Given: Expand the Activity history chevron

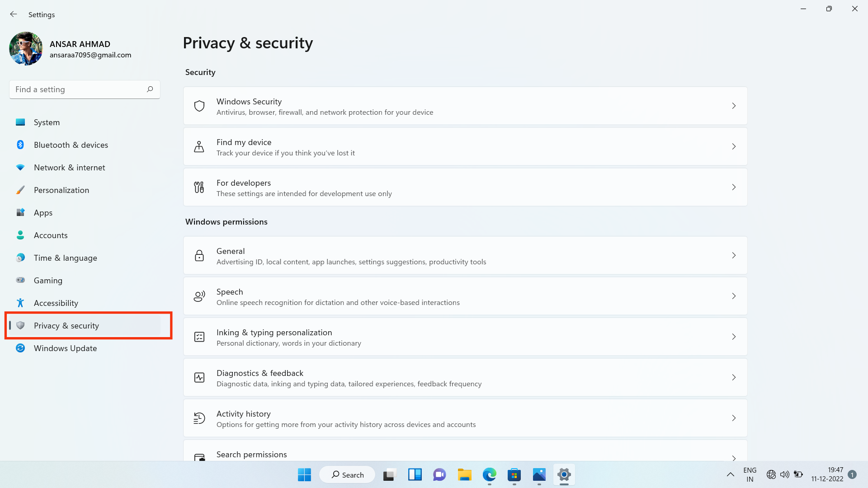Looking at the screenshot, I should (734, 418).
